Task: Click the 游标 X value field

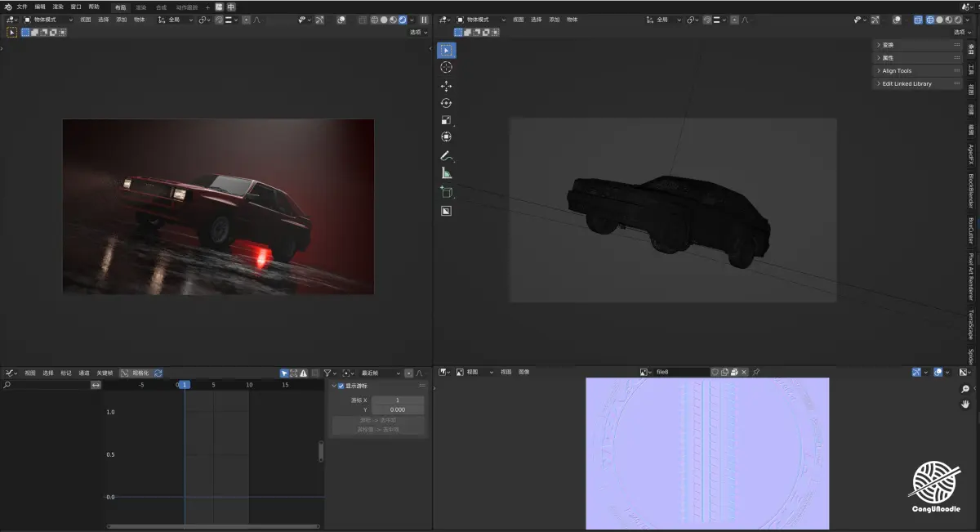Action: [397, 400]
